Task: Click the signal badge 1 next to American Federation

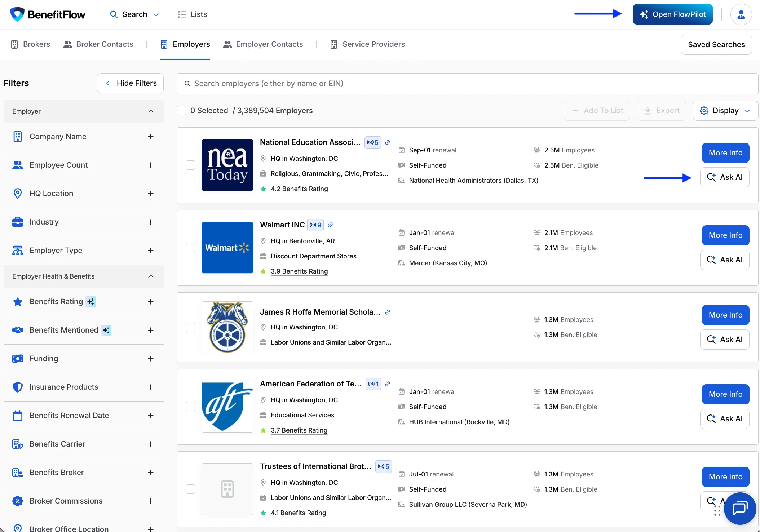Action: click(x=374, y=384)
